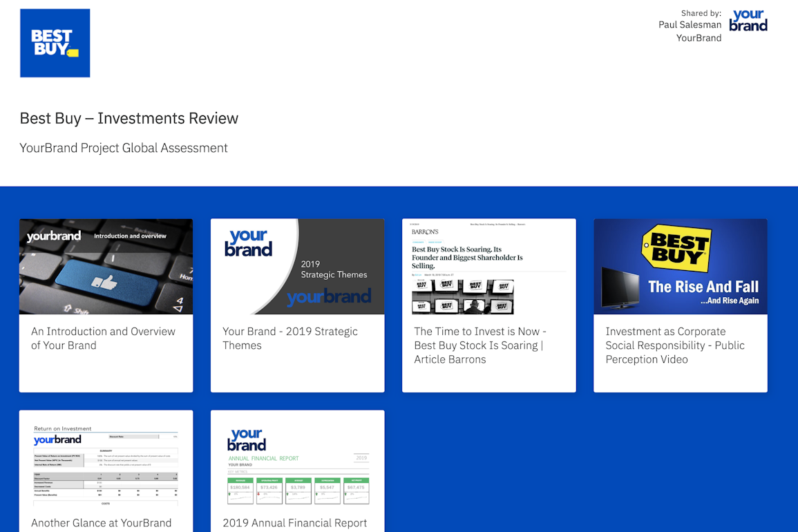Click the 'YourBrand' company name under Paul Salesman
This screenshot has width=798, height=532.
[x=699, y=38]
